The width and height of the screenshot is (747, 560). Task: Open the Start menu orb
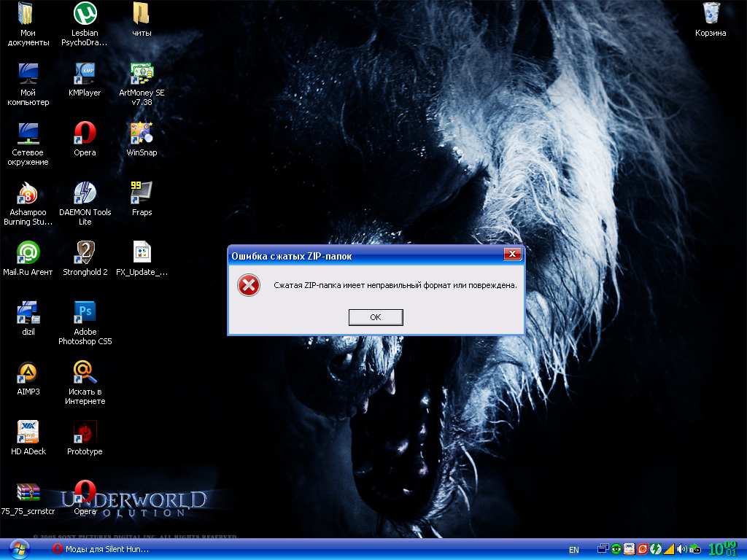point(19,549)
